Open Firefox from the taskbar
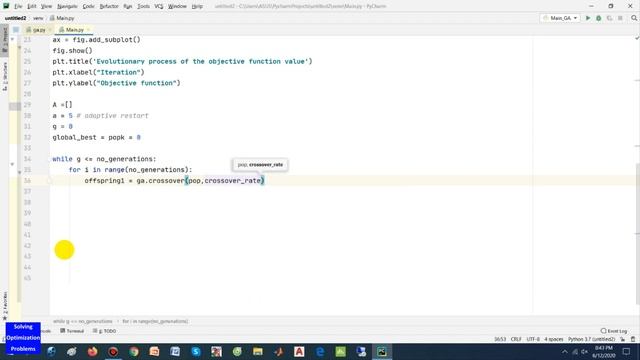 click(93, 351)
